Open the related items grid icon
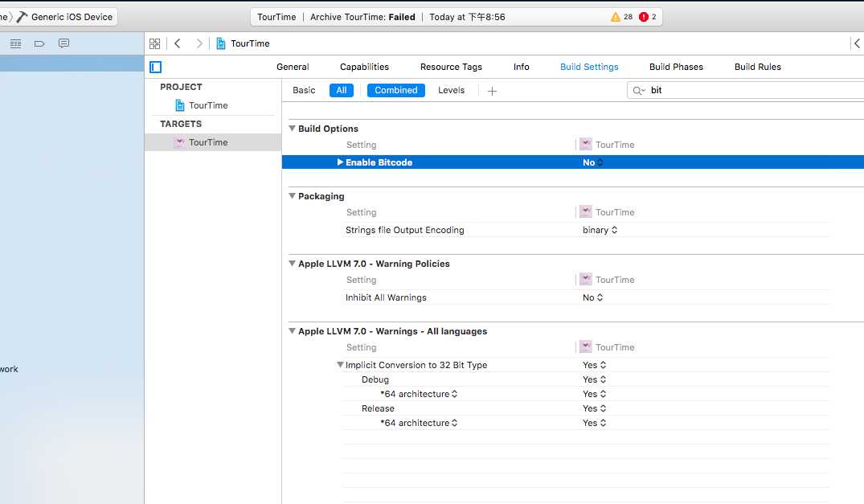Viewport: 864px width, 504px height. click(155, 43)
